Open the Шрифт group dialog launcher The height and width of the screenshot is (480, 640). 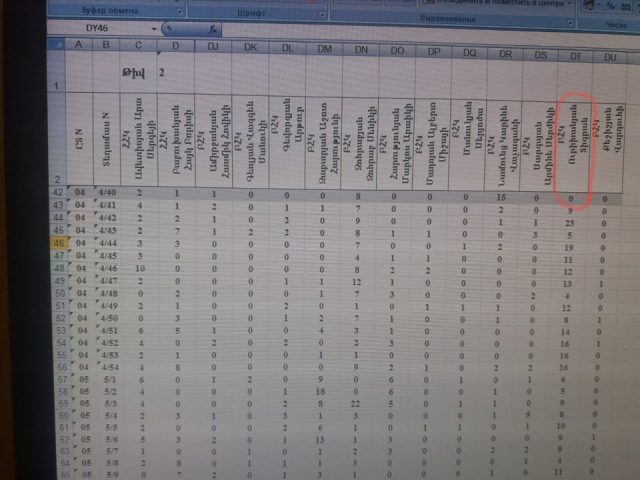click(321, 10)
